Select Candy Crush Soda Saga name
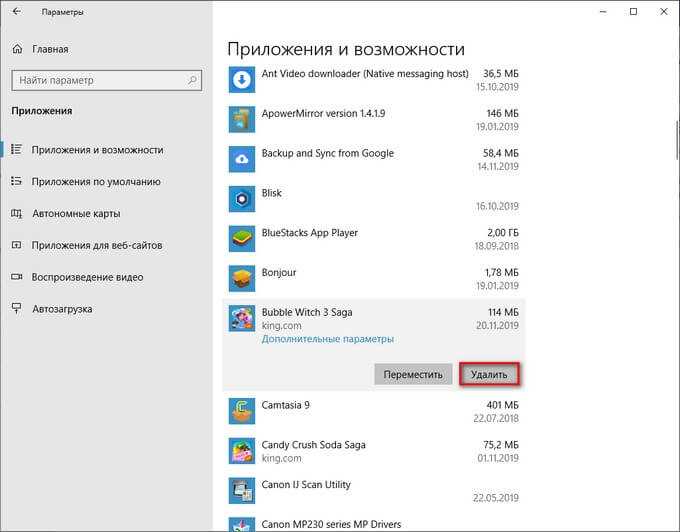Viewport: 680px width, 532px height. pyautogui.click(x=313, y=445)
